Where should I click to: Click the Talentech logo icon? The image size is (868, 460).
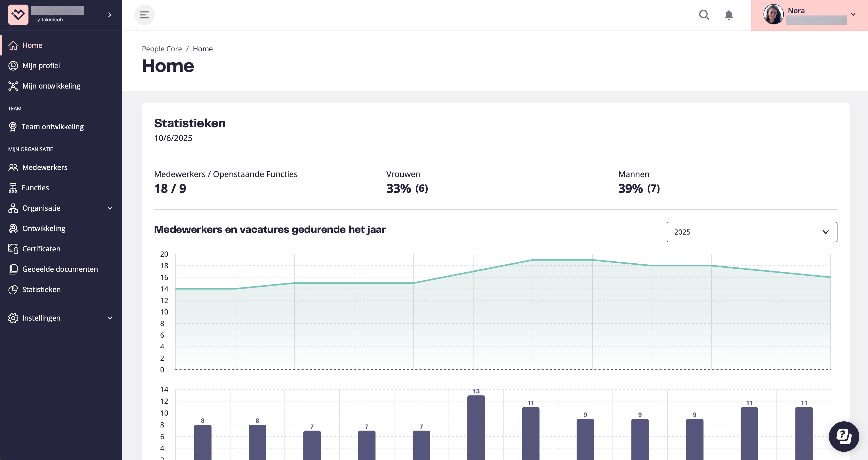click(18, 15)
